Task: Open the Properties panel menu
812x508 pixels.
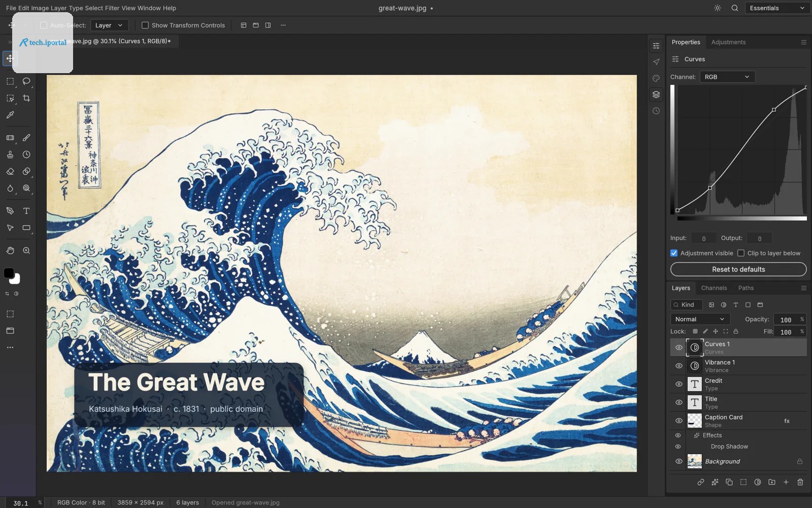Action: coord(803,42)
